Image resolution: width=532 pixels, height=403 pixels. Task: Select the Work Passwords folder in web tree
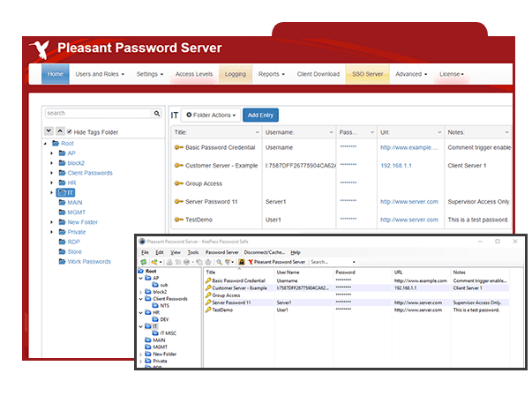[x=89, y=262]
